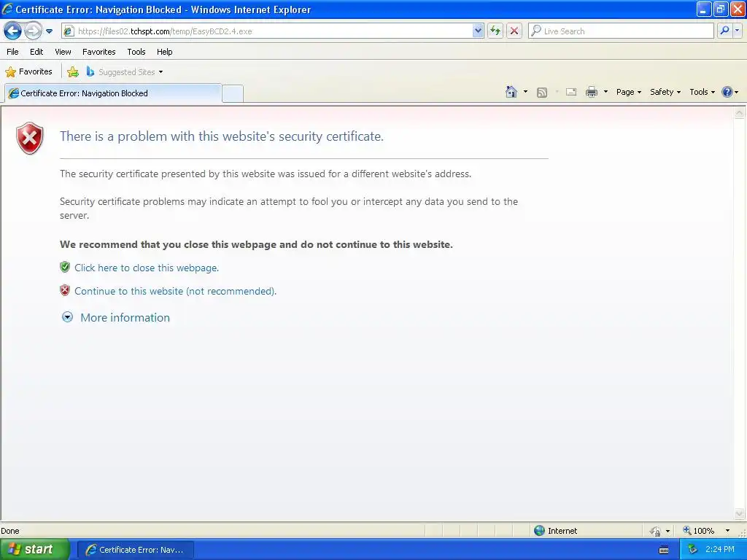Expand More information section
This screenshot has width=747, height=560.
(116, 318)
